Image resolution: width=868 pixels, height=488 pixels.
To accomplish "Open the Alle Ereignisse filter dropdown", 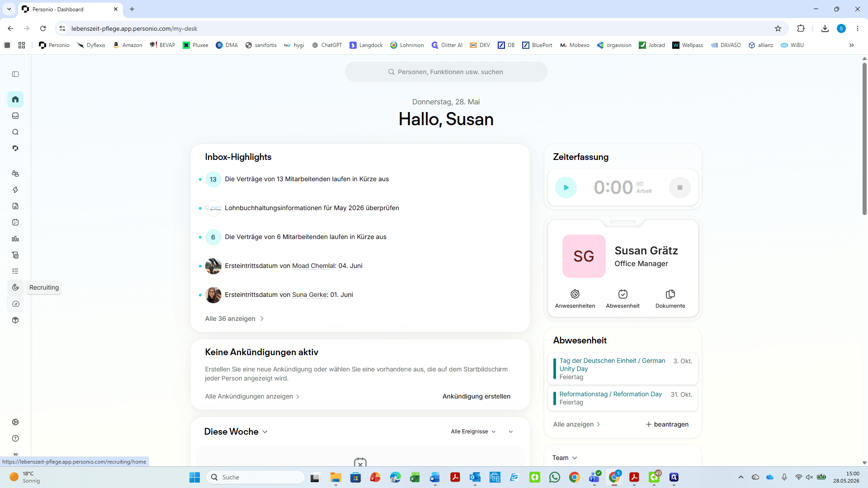I will [473, 432].
